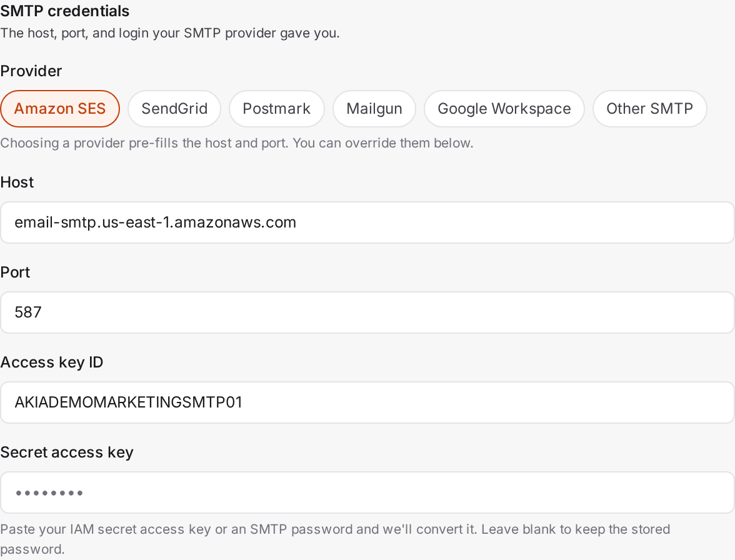Click the Provider label

tap(31, 71)
